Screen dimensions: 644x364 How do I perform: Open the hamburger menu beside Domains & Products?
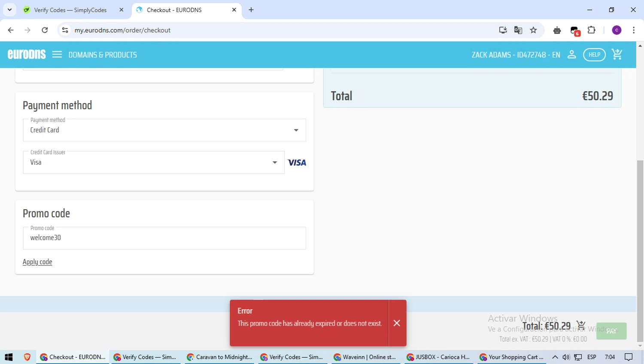point(57,55)
